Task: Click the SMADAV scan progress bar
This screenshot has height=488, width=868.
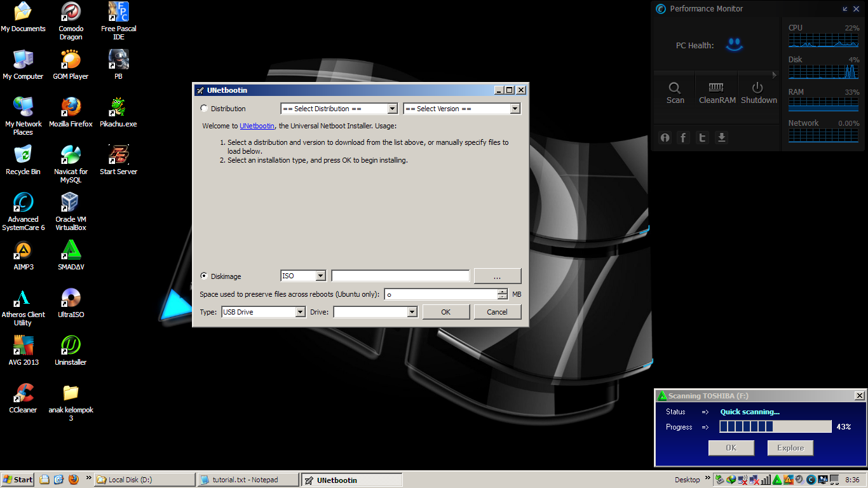Action: (x=775, y=426)
